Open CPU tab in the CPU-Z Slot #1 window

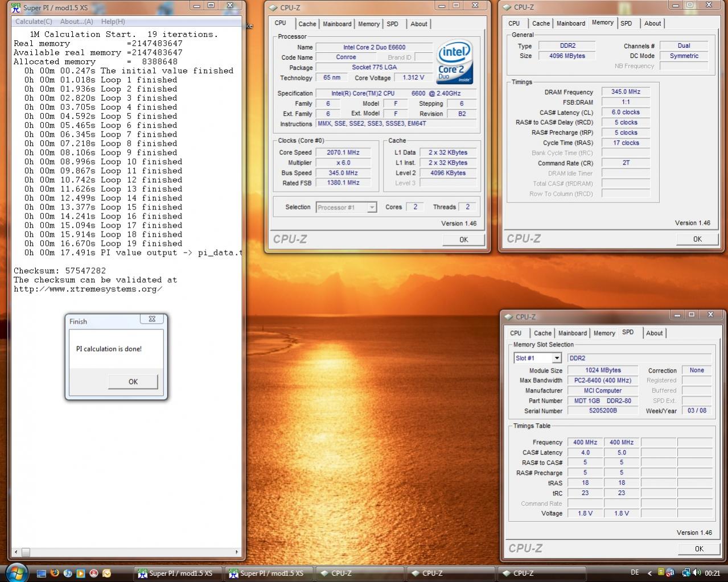[x=516, y=333]
